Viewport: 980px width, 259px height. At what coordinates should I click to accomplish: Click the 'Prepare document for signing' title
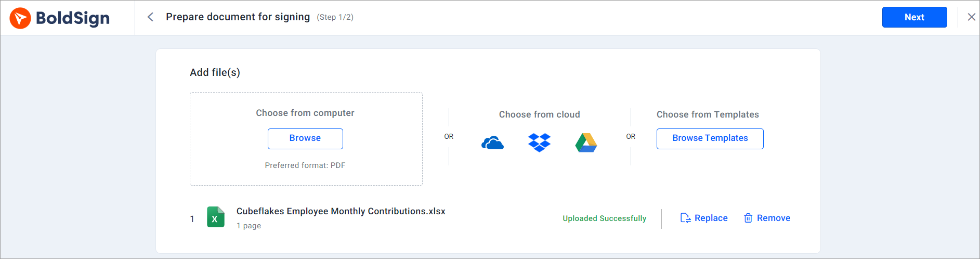[x=238, y=17]
